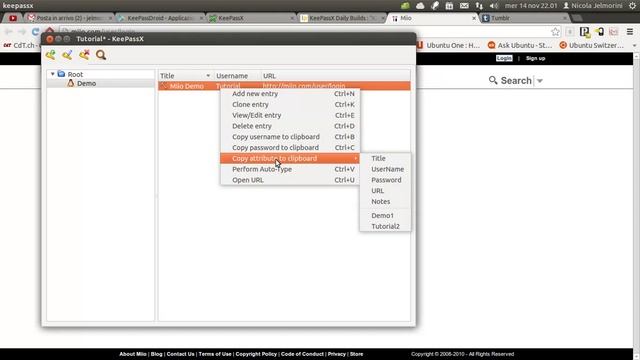Click the Edit entry key icon

[x=67, y=55]
